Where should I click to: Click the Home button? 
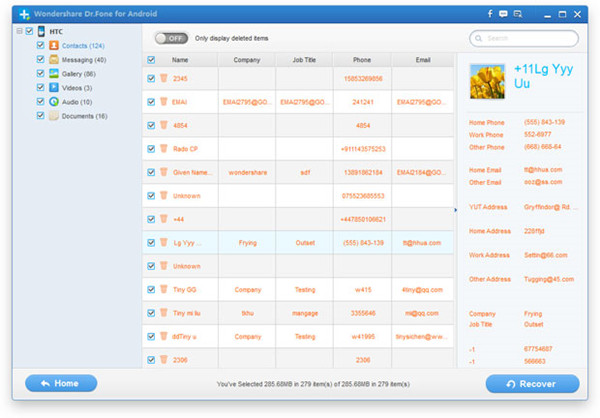click(x=61, y=383)
